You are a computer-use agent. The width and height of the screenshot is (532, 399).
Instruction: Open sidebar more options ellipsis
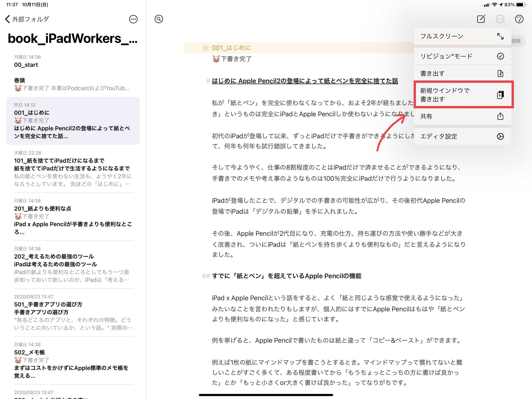pyautogui.click(x=133, y=19)
